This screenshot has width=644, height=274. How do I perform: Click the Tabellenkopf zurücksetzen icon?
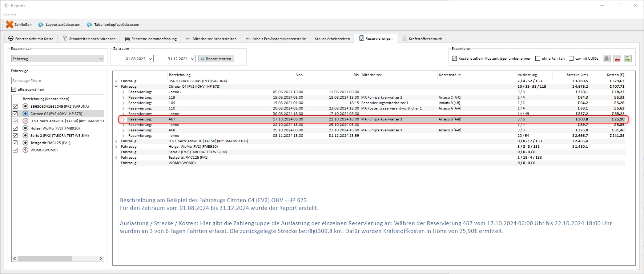click(x=90, y=25)
